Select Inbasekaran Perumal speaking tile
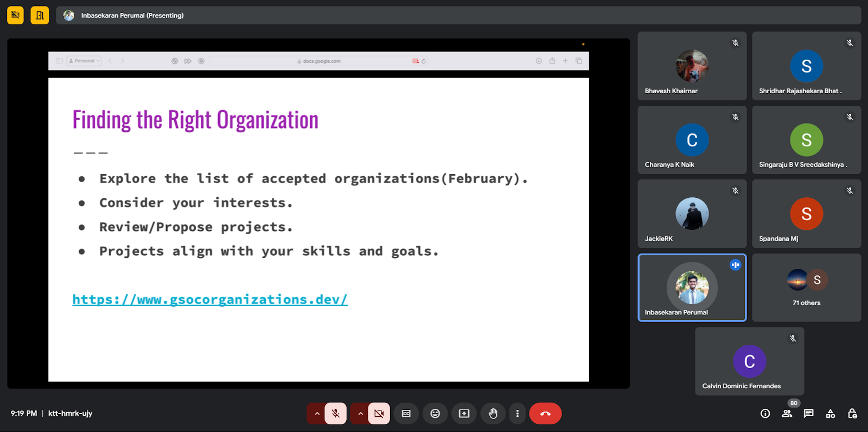The width and height of the screenshot is (868, 432). 692,288
